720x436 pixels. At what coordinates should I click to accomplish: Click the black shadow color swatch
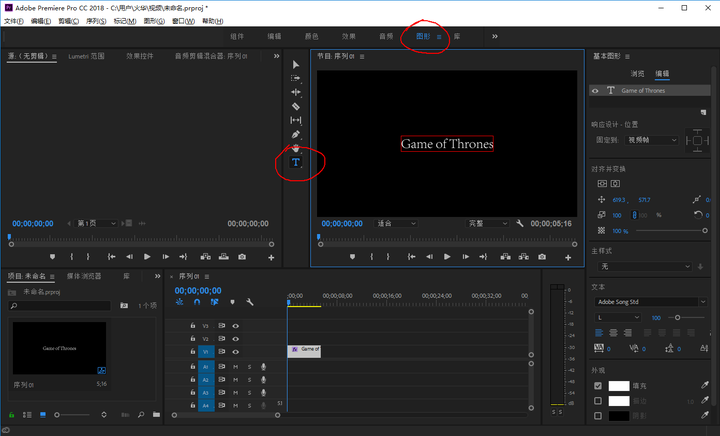tap(619, 416)
